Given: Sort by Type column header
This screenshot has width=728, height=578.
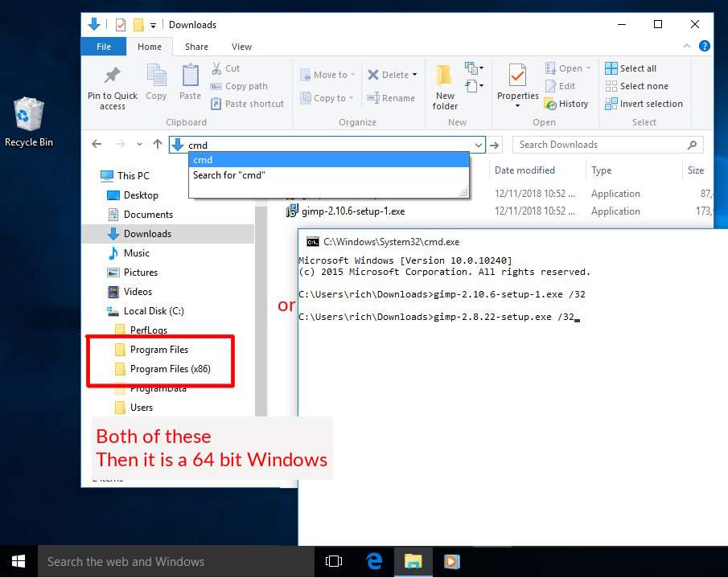Looking at the screenshot, I should point(601,170).
